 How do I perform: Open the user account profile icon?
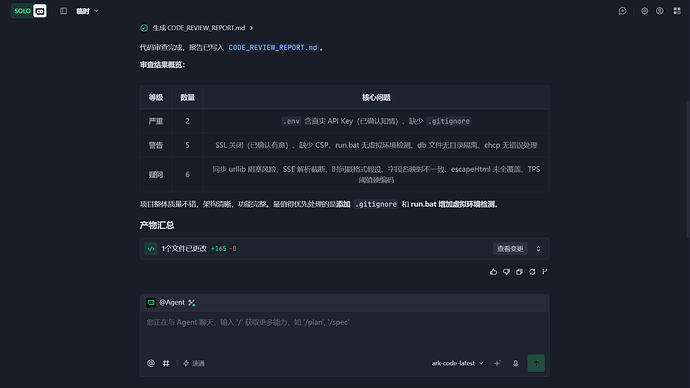pos(660,11)
